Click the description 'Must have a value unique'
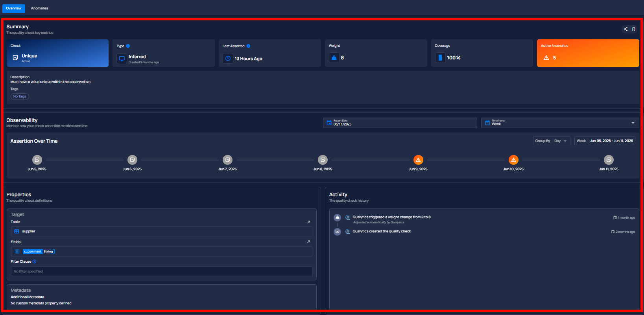This screenshot has width=644, height=315. (x=50, y=82)
